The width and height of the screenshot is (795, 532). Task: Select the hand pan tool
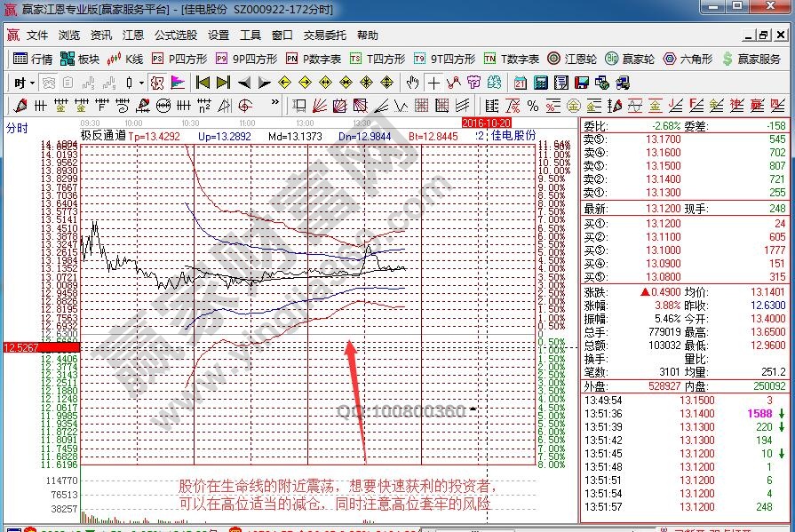click(412, 83)
